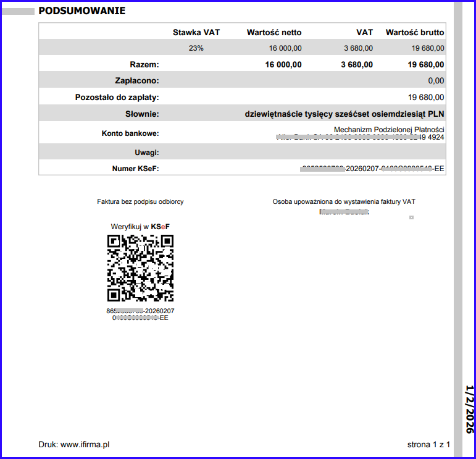Select the 'Zapłacono:' label
Image resolution: width=476 pixels, height=459 pixels.
(137, 81)
